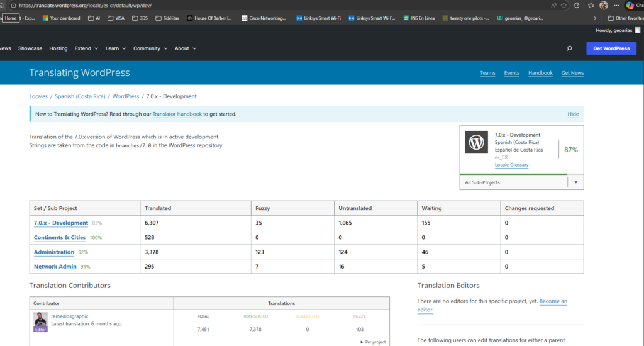Click the search magnifier icon in WordPress header
The height and width of the screenshot is (346, 644).
(x=569, y=48)
